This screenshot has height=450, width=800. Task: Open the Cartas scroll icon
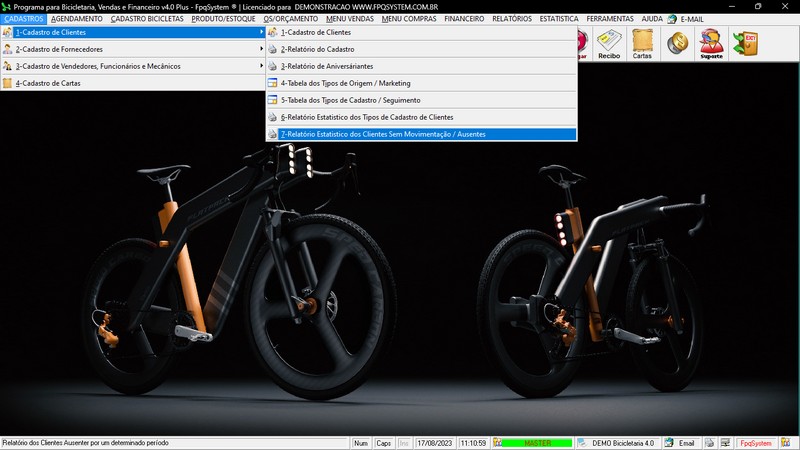coord(642,45)
